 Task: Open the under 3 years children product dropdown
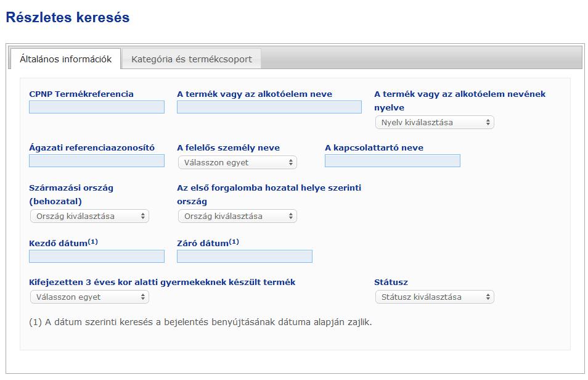tap(89, 297)
